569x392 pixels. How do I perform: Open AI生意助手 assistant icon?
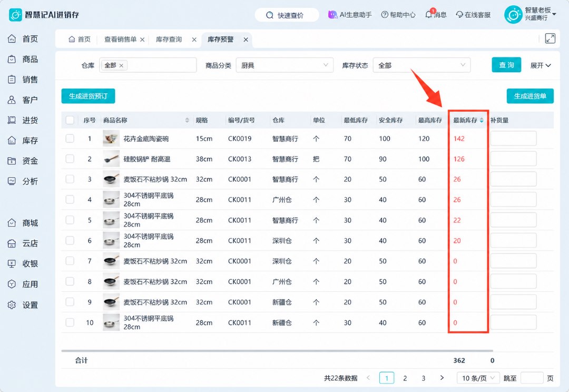coord(332,15)
